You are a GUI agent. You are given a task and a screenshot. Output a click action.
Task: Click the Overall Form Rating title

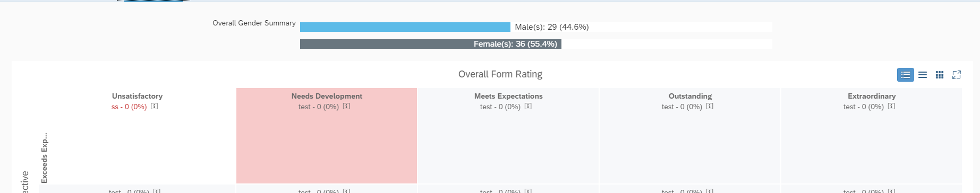(500, 74)
